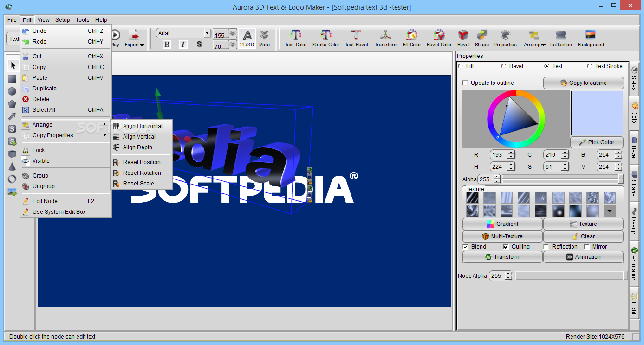Select the circle shape tool

click(x=13, y=91)
